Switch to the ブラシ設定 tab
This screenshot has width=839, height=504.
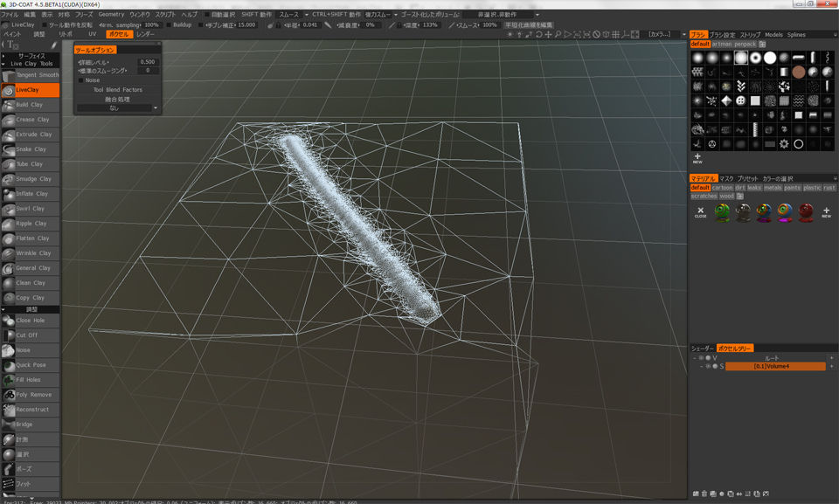coord(723,35)
